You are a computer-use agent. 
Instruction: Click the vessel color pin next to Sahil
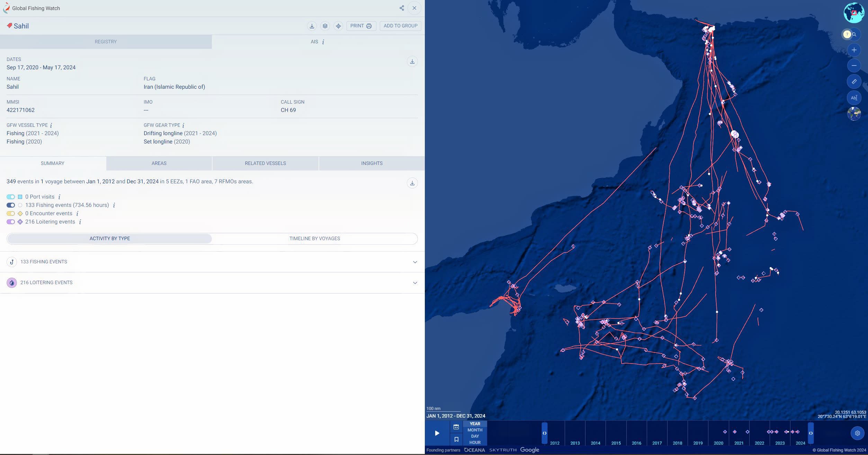pos(9,26)
